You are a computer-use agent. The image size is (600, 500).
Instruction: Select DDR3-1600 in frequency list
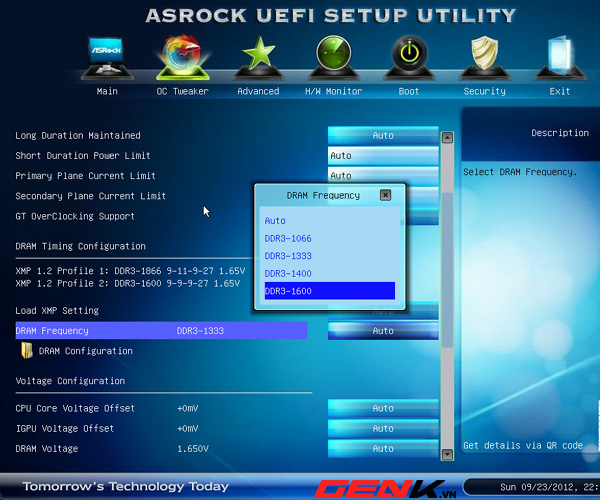tap(329, 291)
